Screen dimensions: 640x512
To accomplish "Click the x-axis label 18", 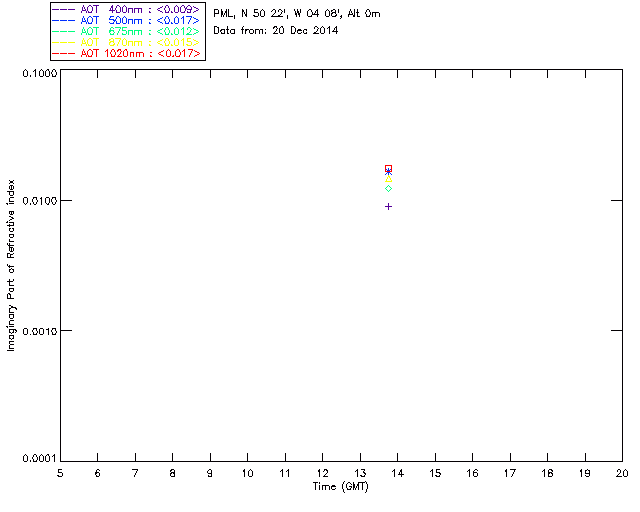I will tap(547, 473).
